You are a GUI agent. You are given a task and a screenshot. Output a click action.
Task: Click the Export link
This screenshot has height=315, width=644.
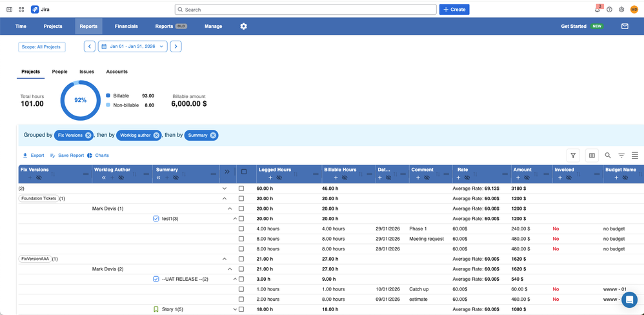(34, 156)
